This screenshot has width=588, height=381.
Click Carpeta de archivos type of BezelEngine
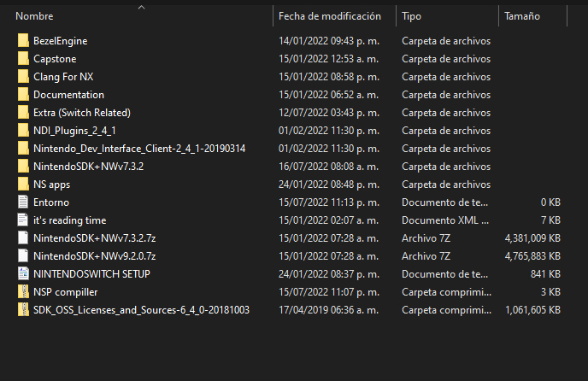446,41
